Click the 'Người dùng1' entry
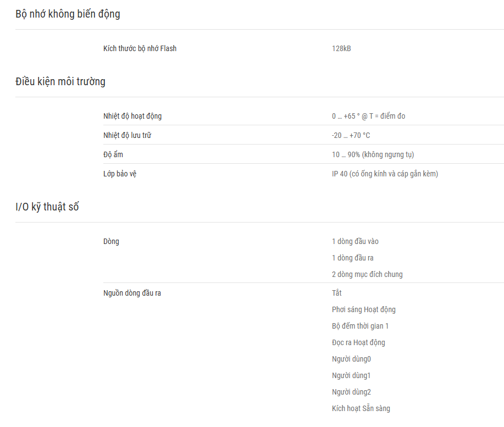 point(351,375)
